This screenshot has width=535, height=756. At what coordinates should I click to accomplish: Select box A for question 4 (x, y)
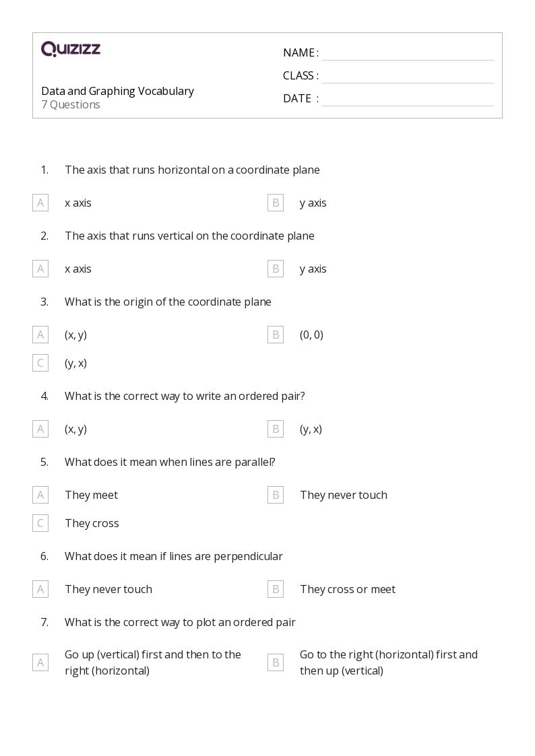[40, 429]
